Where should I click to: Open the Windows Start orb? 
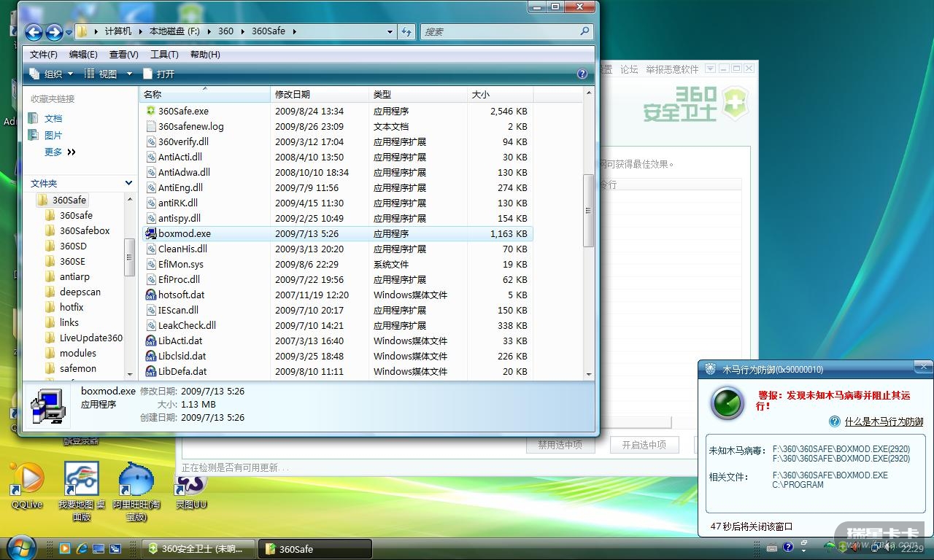pyautogui.click(x=21, y=547)
